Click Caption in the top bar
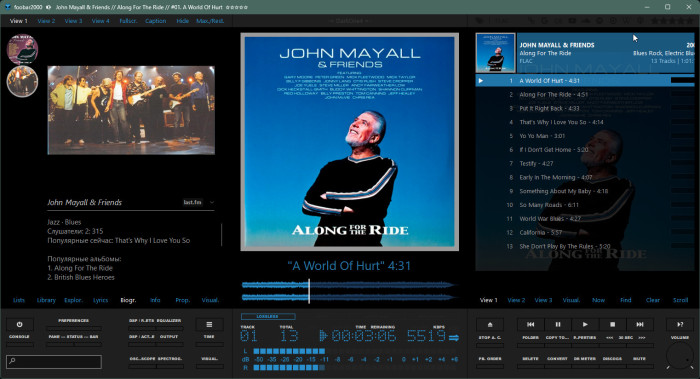700x379 pixels. pos(155,21)
